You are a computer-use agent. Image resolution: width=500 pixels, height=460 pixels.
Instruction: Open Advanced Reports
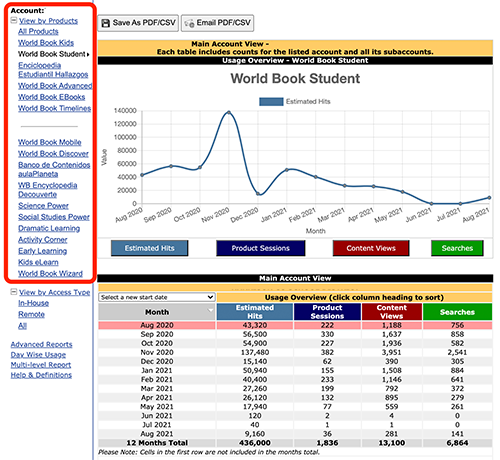pyautogui.click(x=41, y=344)
